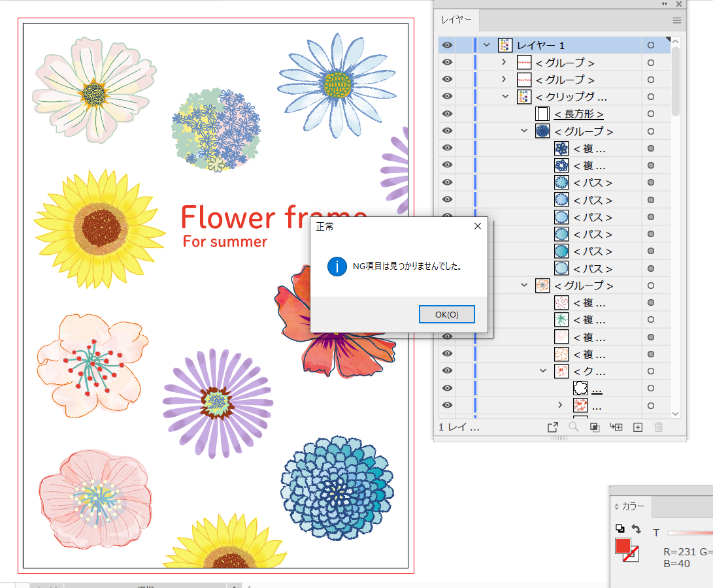Click the Make/Release Clipping Mask icon
This screenshot has width=713, height=588.
click(x=595, y=427)
